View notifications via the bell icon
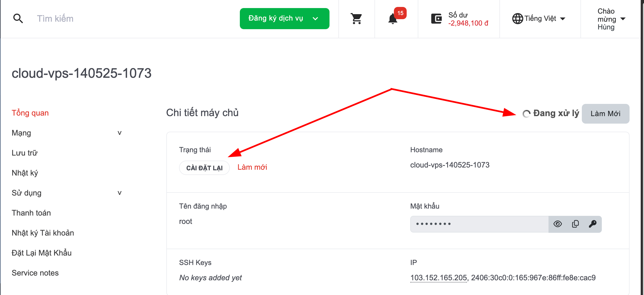 pos(392,19)
